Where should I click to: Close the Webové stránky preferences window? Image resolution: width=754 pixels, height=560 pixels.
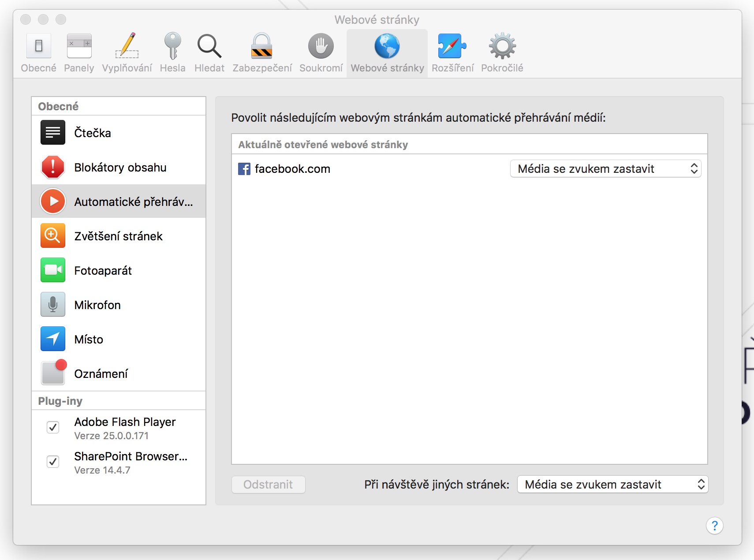(26, 19)
